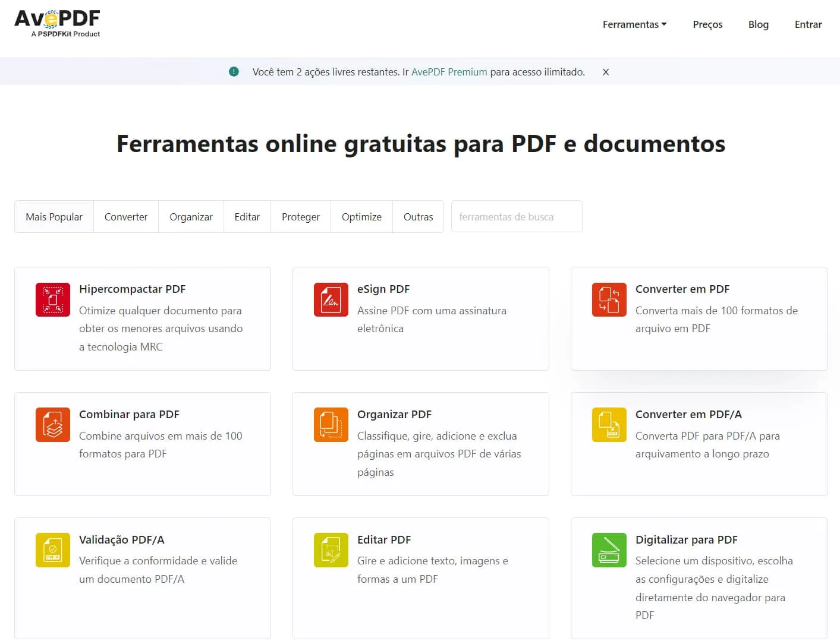840x641 pixels.
Task: Click the eSign PDF signature icon
Action: pyautogui.click(x=331, y=299)
